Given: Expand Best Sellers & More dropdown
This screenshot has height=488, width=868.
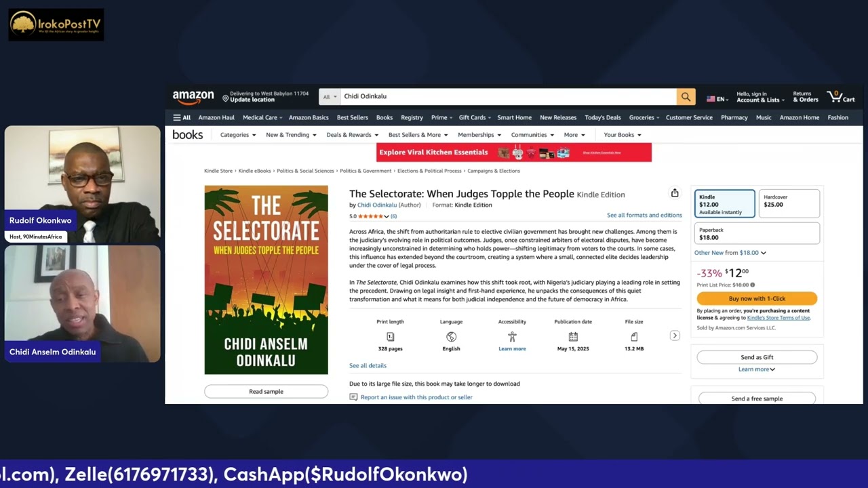Looking at the screenshot, I should coord(418,135).
